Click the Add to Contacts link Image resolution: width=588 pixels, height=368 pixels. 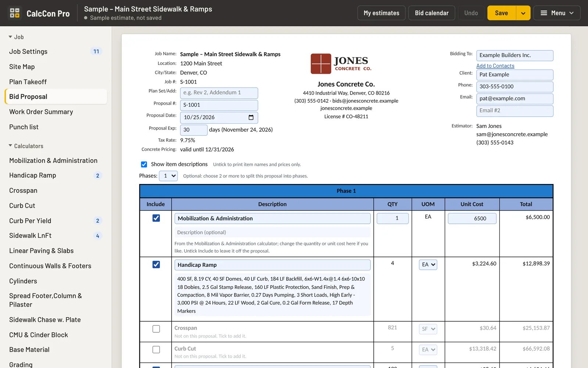(x=495, y=66)
